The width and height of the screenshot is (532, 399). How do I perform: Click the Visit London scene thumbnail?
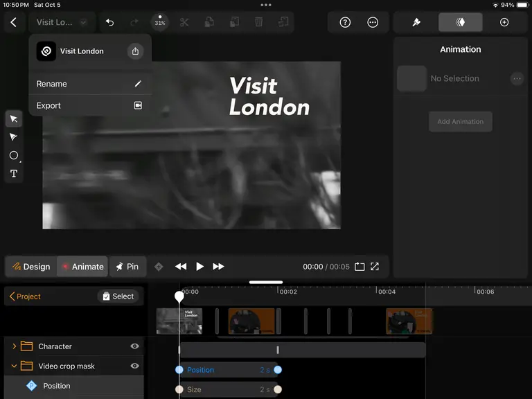tap(179, 321)
